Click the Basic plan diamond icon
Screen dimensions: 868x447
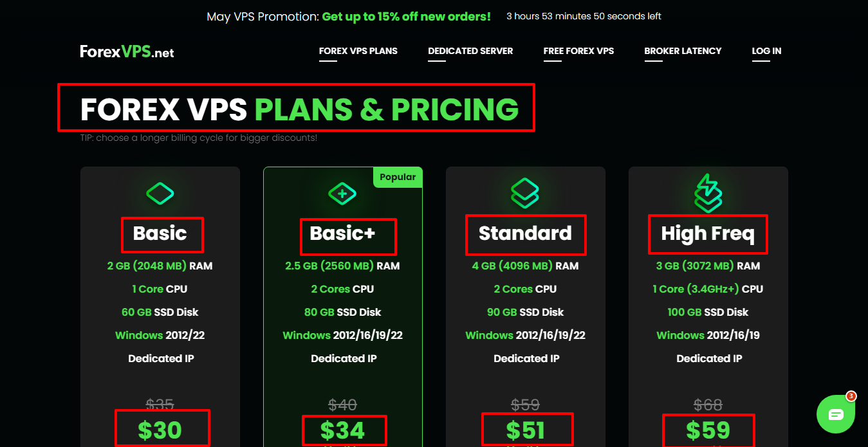(x=160, y=193)
